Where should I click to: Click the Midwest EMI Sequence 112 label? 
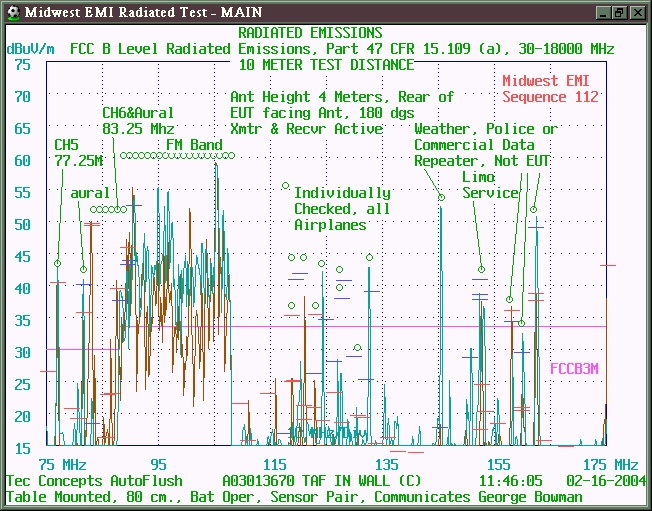[550, 89]
